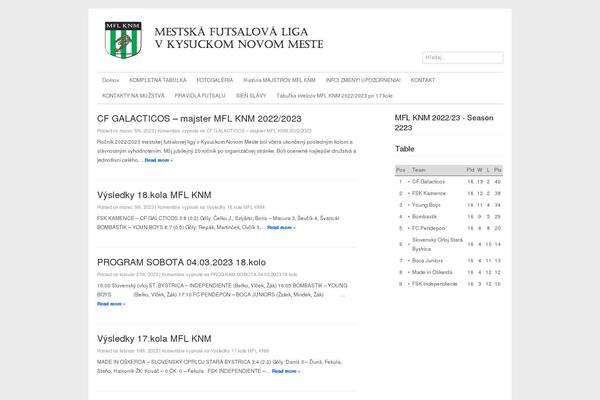Focus the Hľadaj search field
Viewport: 600px width, 400px height.
point(463,57)
